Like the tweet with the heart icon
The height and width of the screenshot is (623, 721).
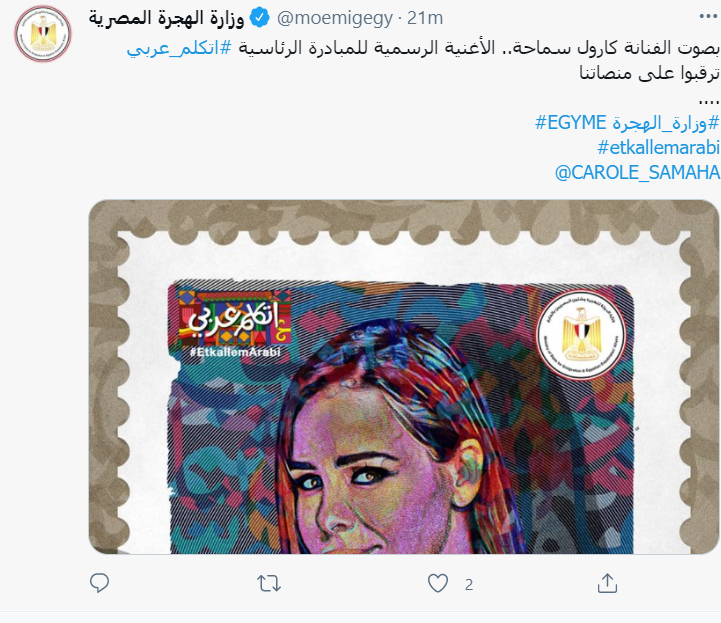438,583
